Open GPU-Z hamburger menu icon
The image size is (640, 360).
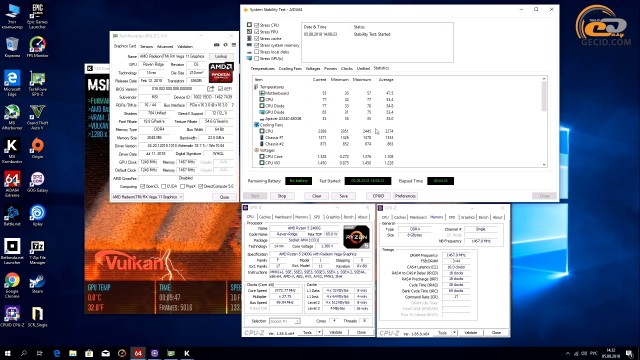234,45
